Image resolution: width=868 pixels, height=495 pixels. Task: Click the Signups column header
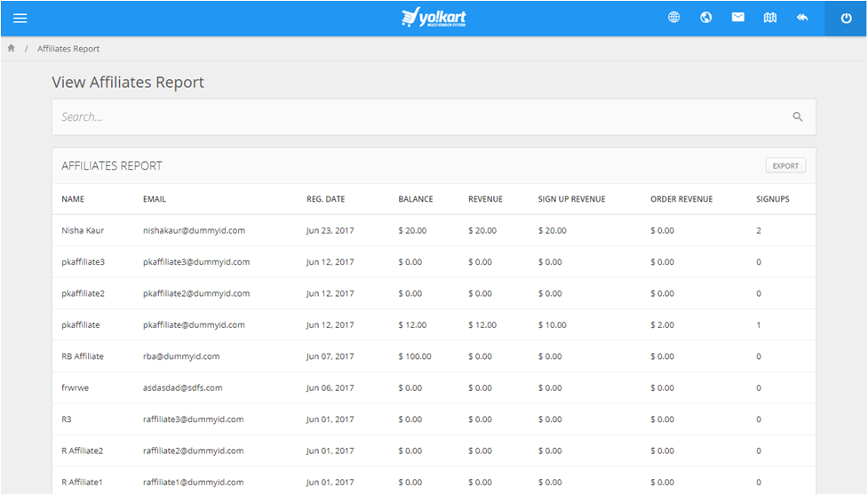[x=772, y=199]
